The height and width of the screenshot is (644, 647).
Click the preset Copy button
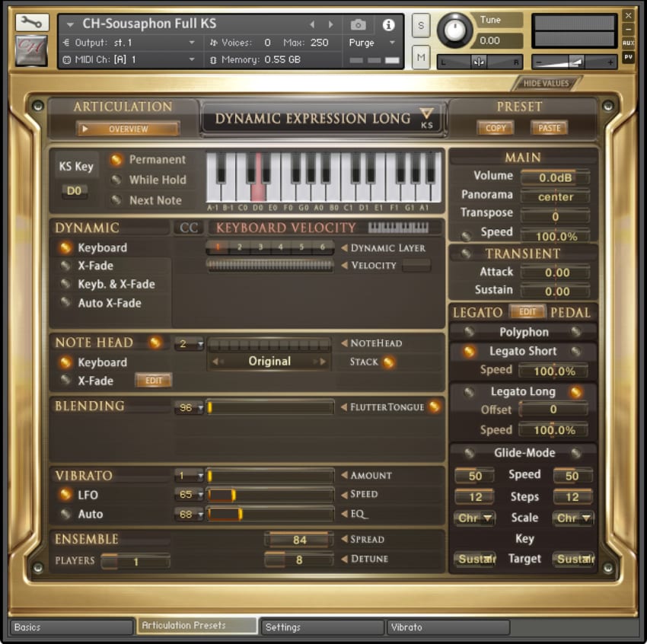pos(496,129)
